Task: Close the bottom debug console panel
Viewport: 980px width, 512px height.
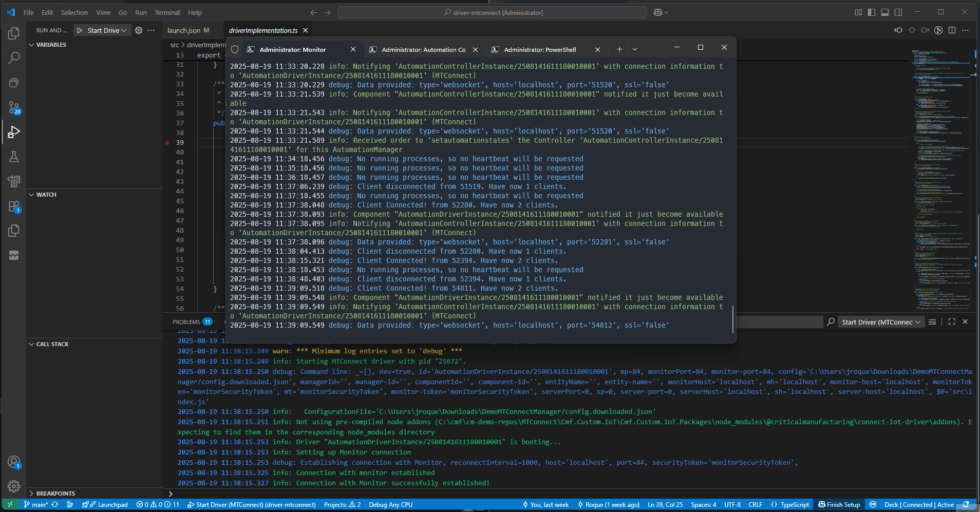Action: pos(965,321)
